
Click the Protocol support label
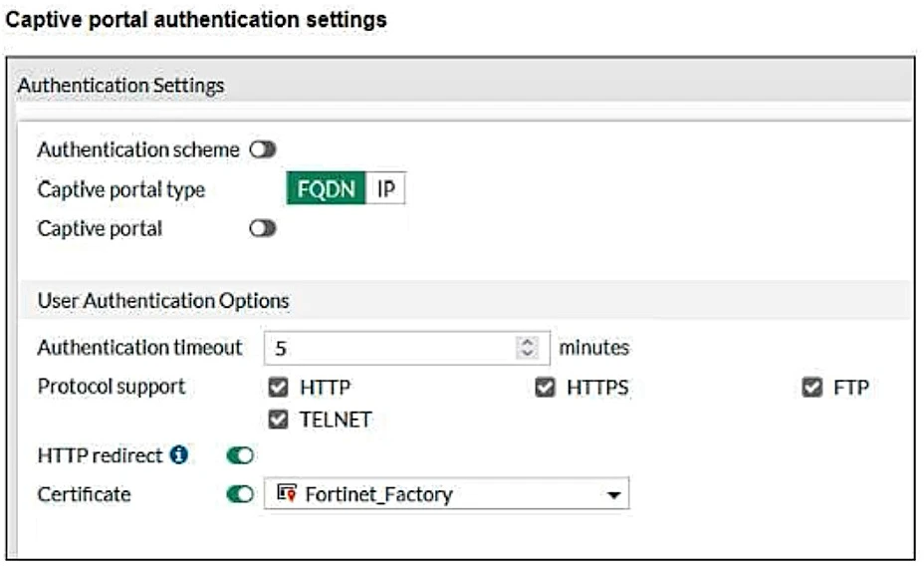(112, 387)
